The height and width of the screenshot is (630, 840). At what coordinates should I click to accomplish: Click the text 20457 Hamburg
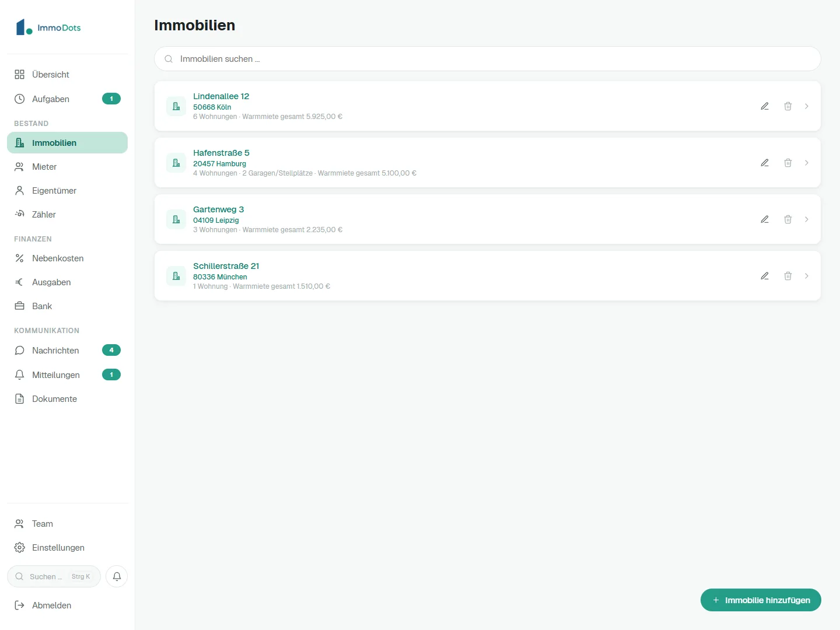pos(220,164)
